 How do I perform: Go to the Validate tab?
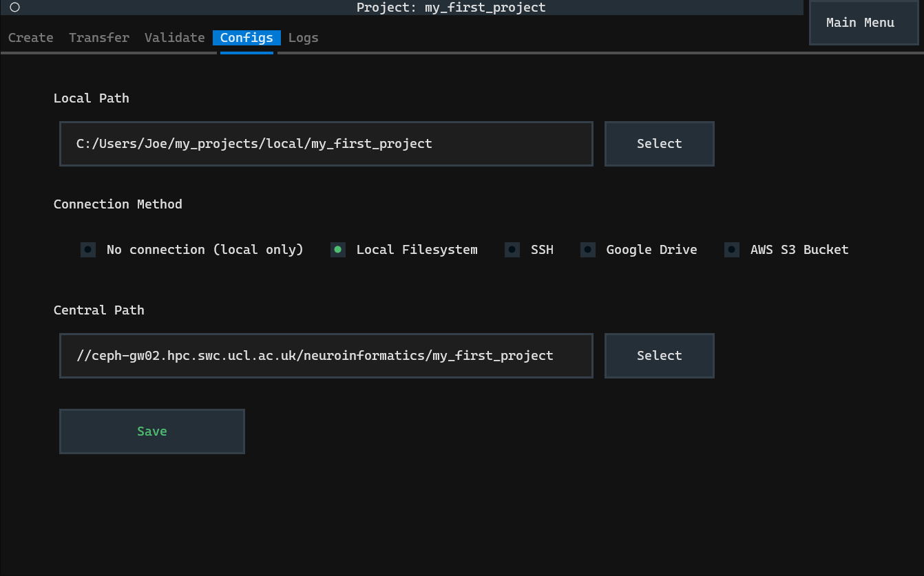tap(175, 38)
